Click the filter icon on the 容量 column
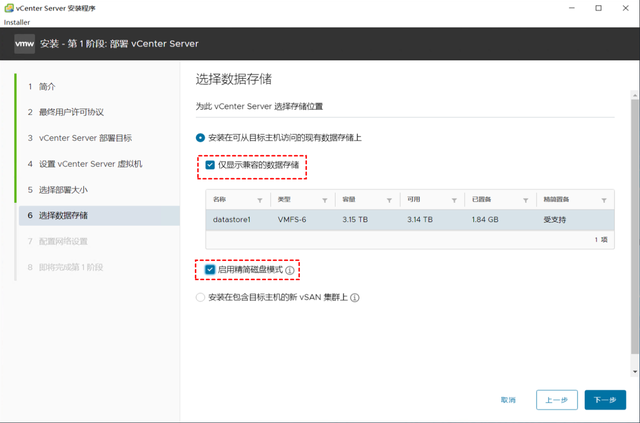The height and width of the screenshot is (423, 640). [x=389, y=200]
